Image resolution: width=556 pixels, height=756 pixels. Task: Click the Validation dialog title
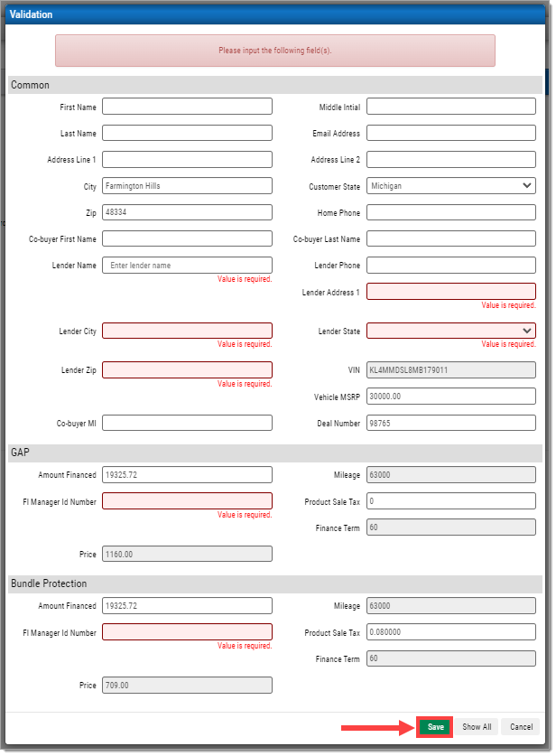[31, 14]
